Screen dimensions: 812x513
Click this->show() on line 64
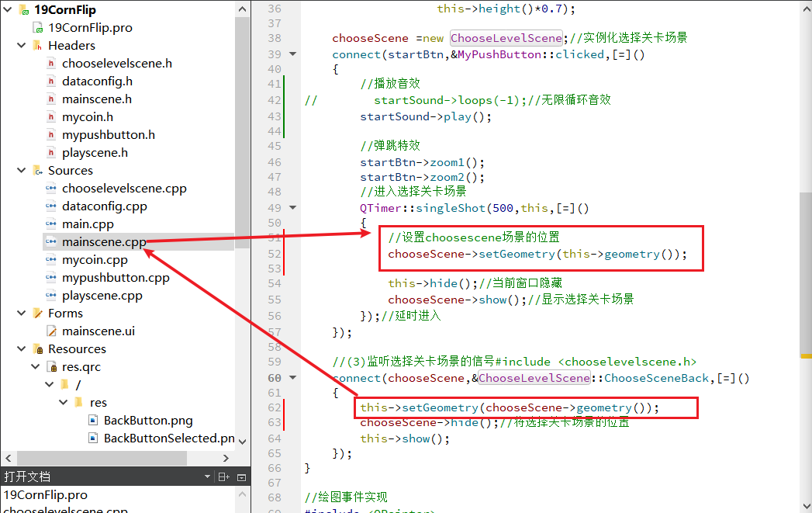point(405,438)
